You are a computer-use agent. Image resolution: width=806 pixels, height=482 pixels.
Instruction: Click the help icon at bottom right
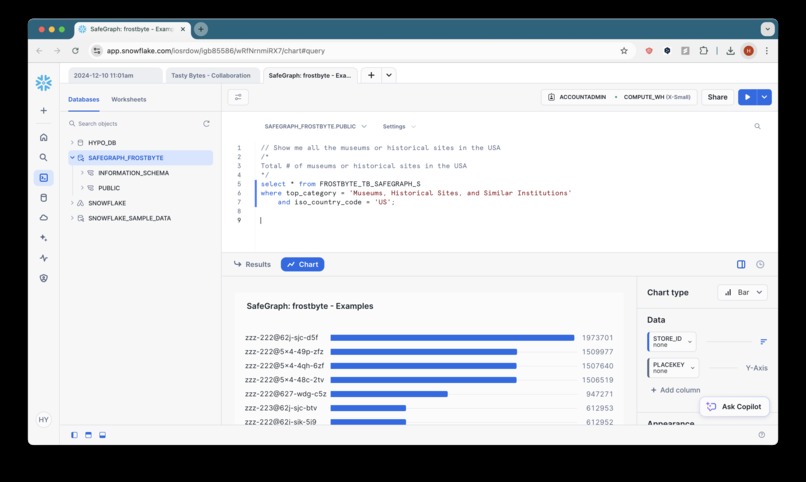coord(761,435)
